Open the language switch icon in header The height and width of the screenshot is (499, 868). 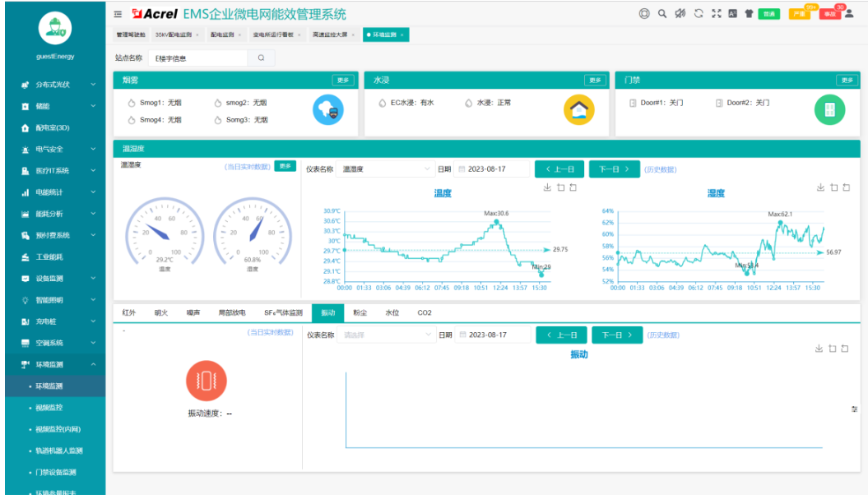pyautogui.click(x=732, y=14)
